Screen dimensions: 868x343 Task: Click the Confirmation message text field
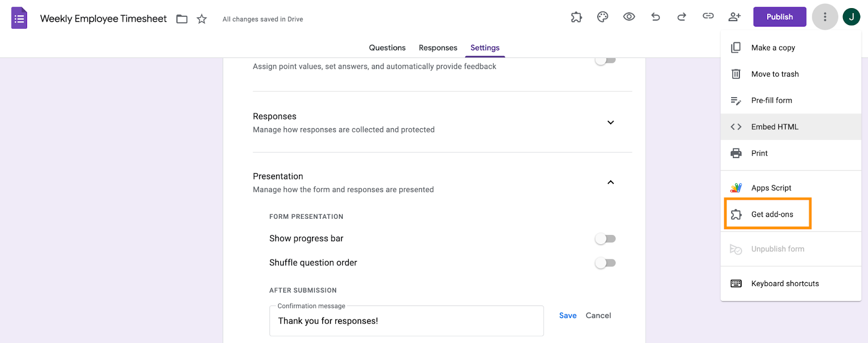click(x=406, y=321)
